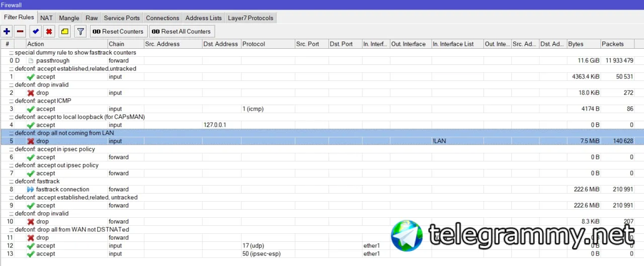Viewport: 644px width, 266px height.
Task: Click accept checkmark icon in rule 9
Action: coord(31,205)
